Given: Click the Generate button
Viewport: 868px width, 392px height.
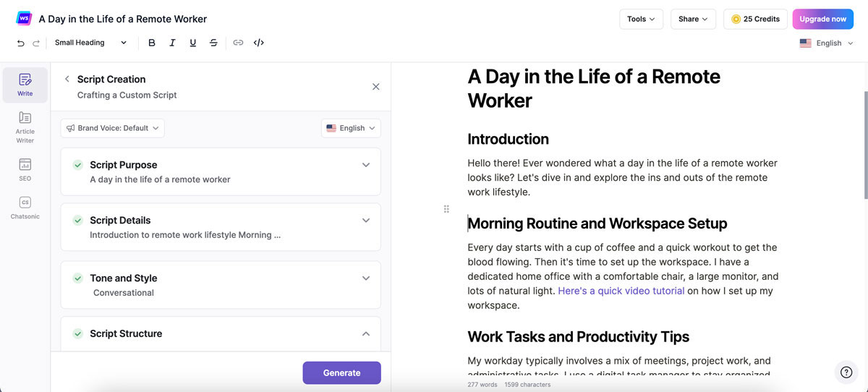Looking at the screenshot, I should pos(341,372).
